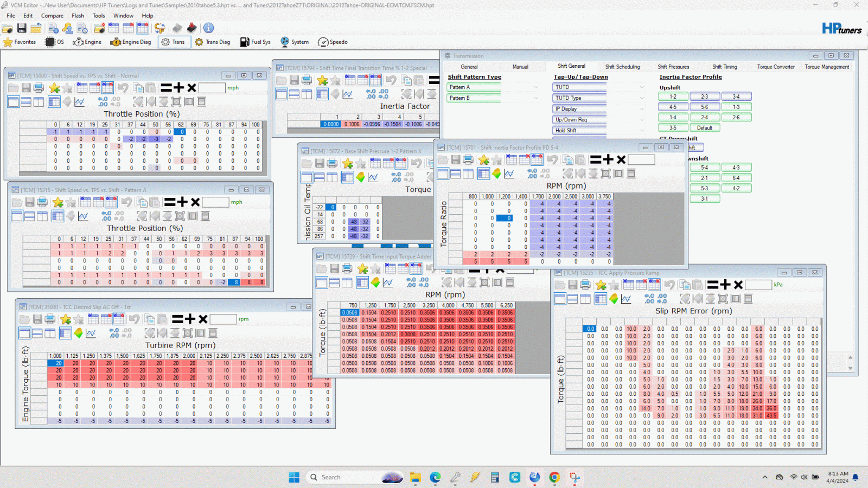Open the Hold Shift dropdown

642,131
